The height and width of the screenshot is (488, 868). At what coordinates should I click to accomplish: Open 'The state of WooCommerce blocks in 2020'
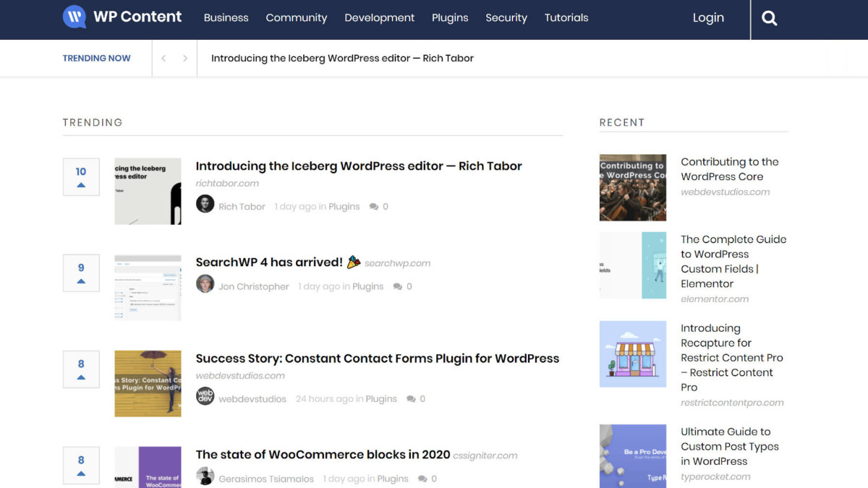[323, 455]
